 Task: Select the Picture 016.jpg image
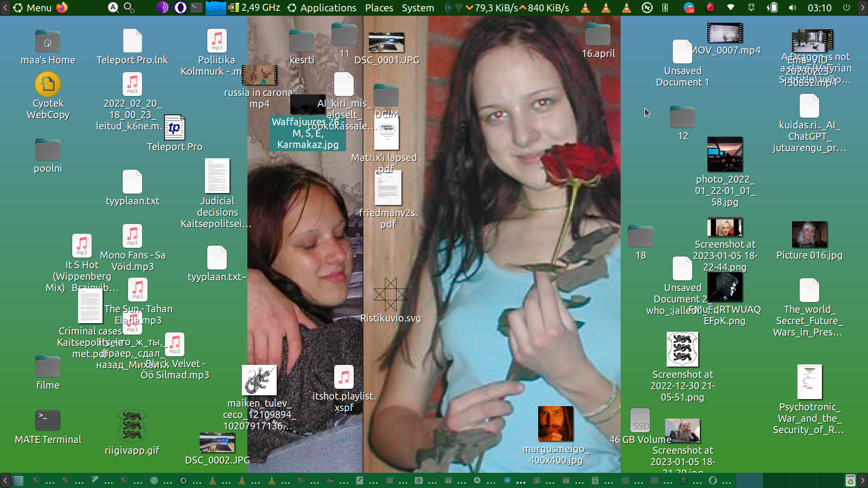pyautogui.click(x=809, y=241)
